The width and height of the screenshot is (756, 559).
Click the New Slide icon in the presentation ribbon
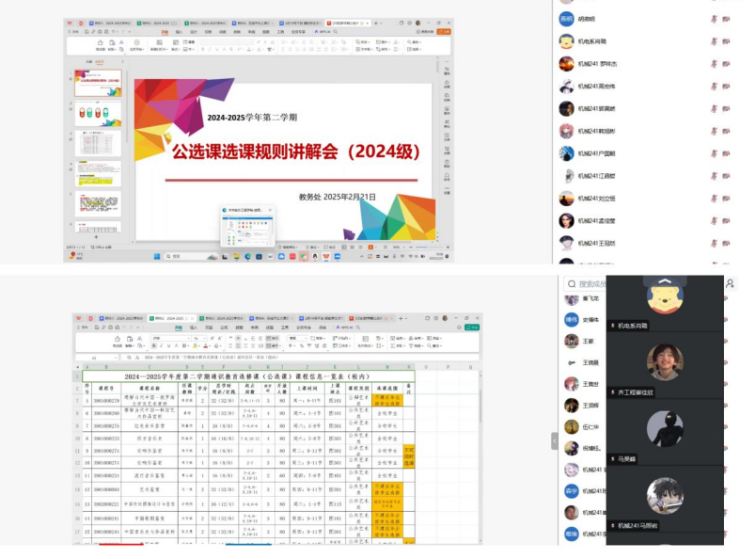tap(158, 43)
